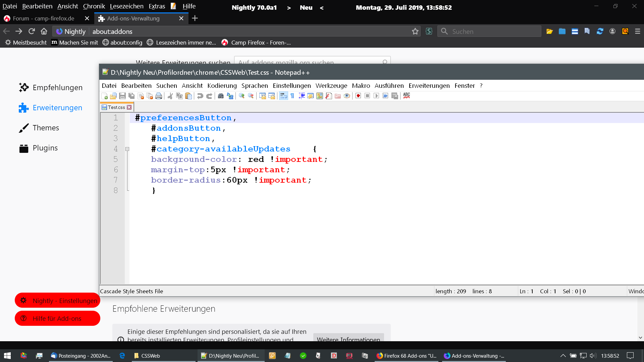The image size is (644, 362).
Task: Click the Print icon in Notepad++ toolbar
Action: 159,96
